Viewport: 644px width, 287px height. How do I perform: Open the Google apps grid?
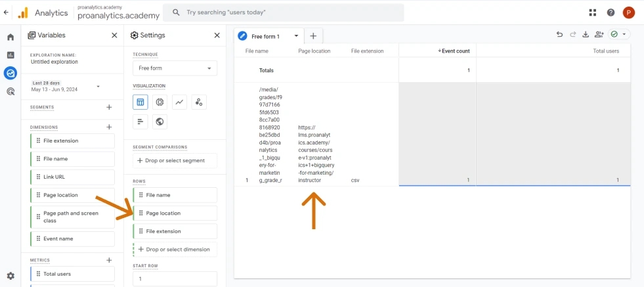point(592,12)
